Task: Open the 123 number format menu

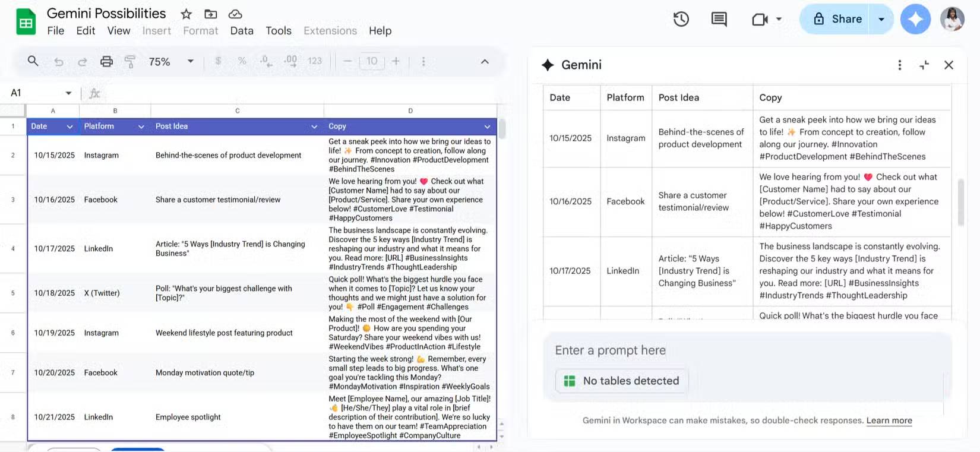Action: (x=315, y=61)
